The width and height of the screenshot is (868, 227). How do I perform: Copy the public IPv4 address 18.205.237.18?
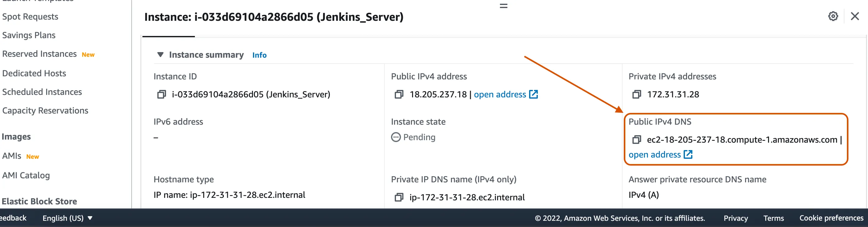399,95
